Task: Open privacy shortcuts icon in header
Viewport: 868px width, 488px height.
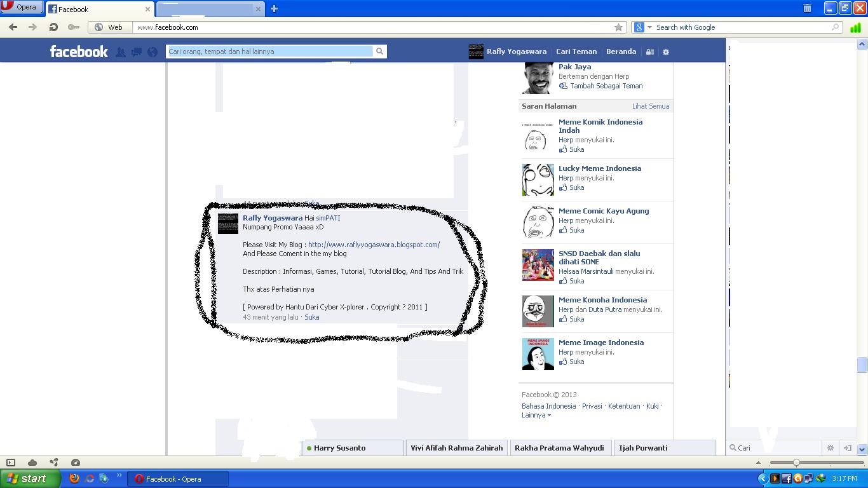Action: pos(650,52)
